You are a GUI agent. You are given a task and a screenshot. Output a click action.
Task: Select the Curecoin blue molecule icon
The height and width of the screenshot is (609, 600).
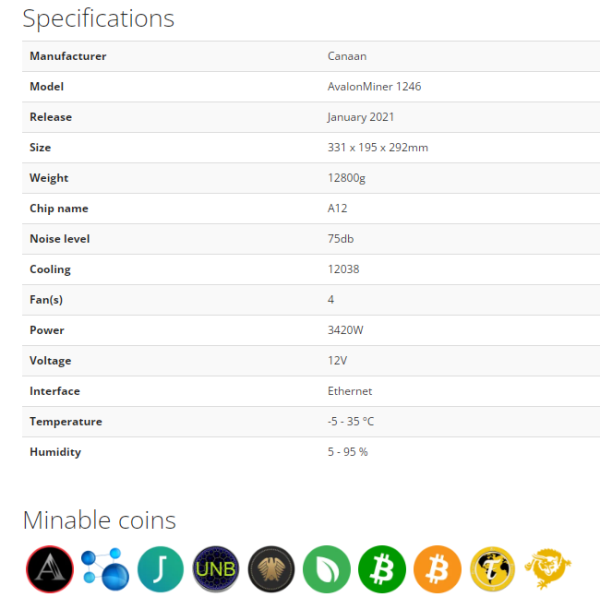(x=105, y=569)
